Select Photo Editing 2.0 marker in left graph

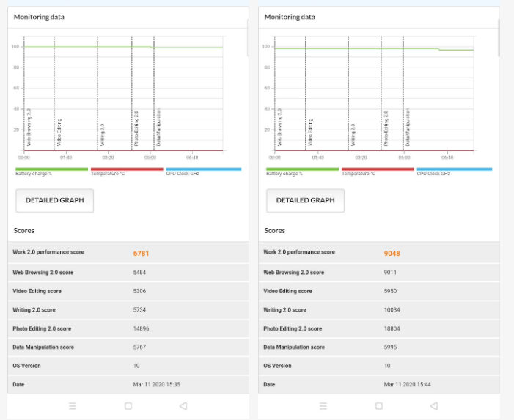click(136, 128)
